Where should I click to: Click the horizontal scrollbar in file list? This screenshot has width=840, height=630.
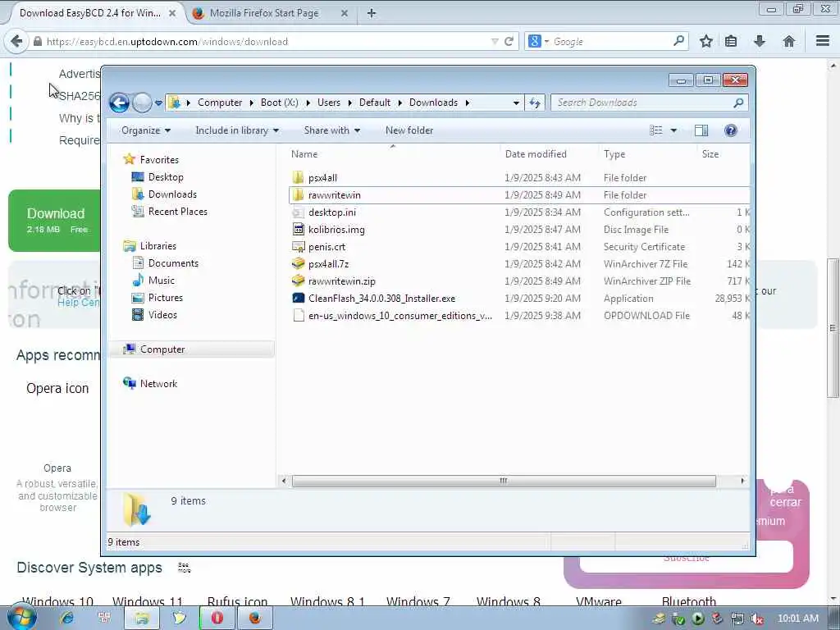point(504,481)
